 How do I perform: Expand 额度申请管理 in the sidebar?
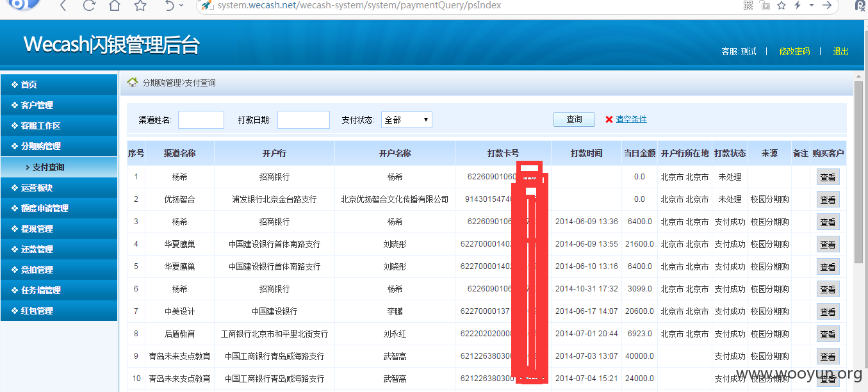coord(59,208)
